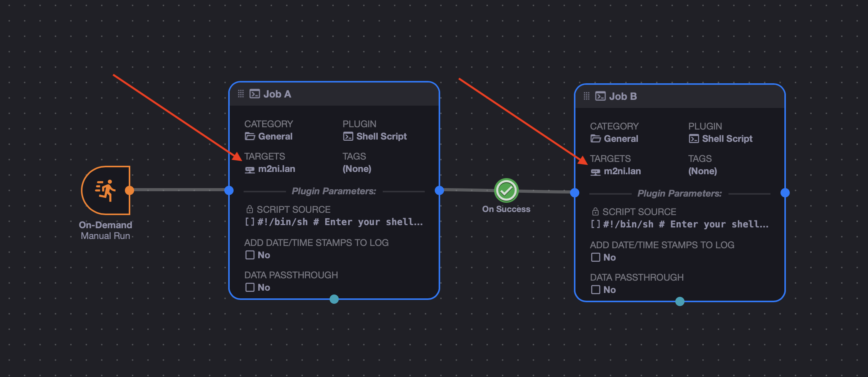Click Job B General category folder icon
The height and width of the screenshot is (377, 868).
point(595,139)
